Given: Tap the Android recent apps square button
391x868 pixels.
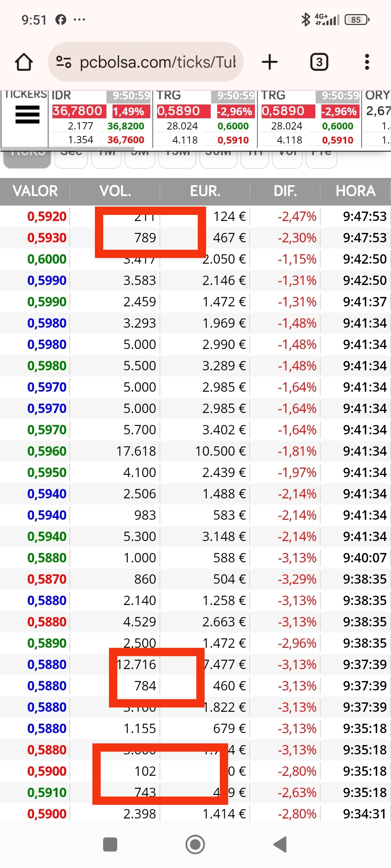Looking at the screenshot, I should click(x=110, y=844).
